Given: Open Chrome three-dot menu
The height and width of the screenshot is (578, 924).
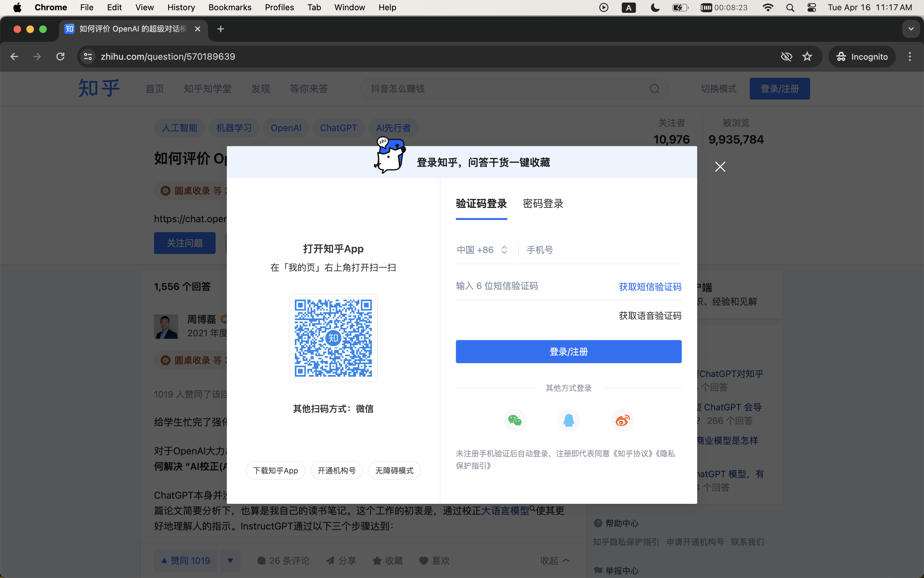Looking at the screenshot, I should [910, 57].
